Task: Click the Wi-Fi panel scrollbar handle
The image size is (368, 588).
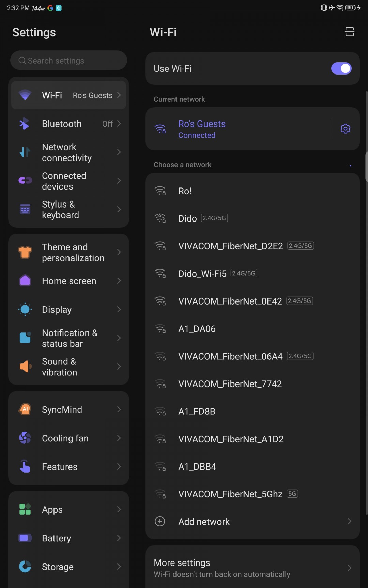Action: (x=367, y=167)
